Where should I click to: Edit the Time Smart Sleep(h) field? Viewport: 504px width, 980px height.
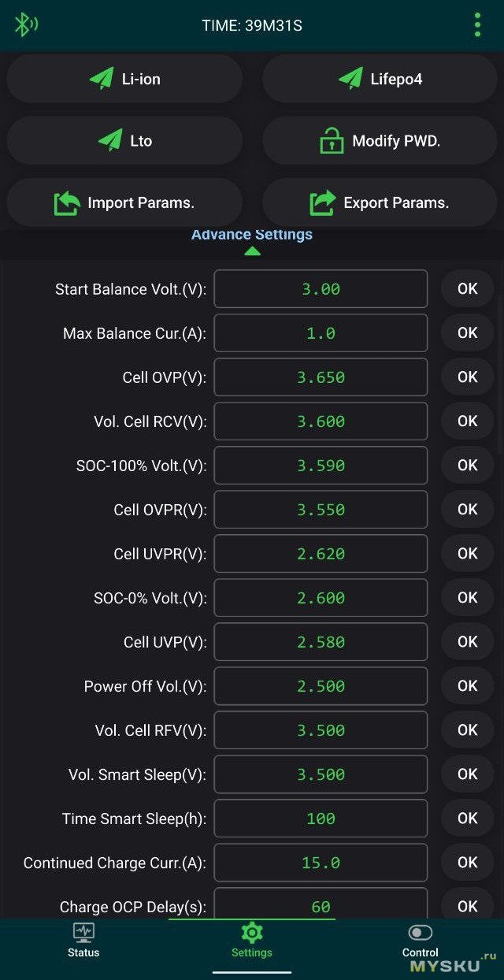point(321,819)
